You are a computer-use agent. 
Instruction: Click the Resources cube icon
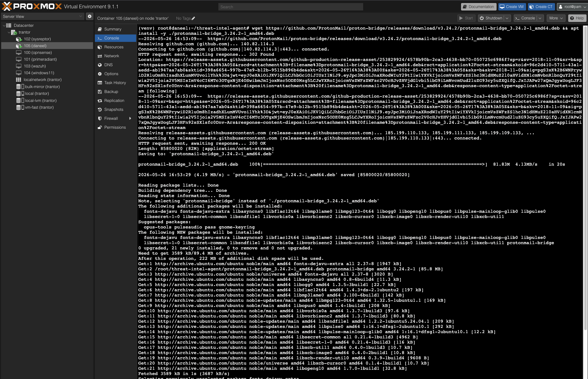click(x=100, y=47)
